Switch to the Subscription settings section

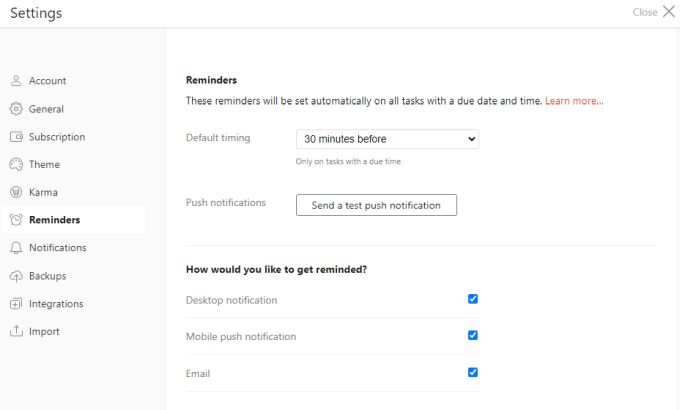pyautogui.click(x=57, y=137)
